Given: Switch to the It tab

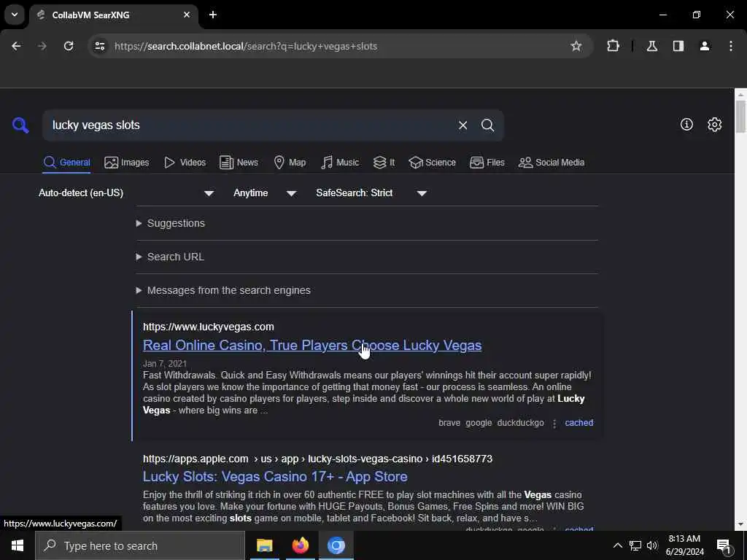Looking at the screenshot, I should coord(384,163).
